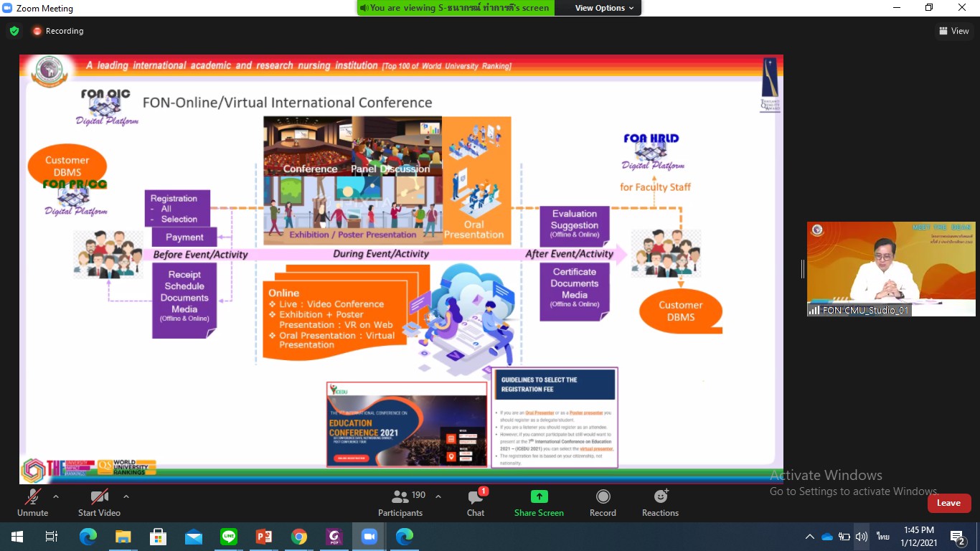
Task: Unmute the microphone in Zoom
Action: pyautogui.click(x=32, y=502)
